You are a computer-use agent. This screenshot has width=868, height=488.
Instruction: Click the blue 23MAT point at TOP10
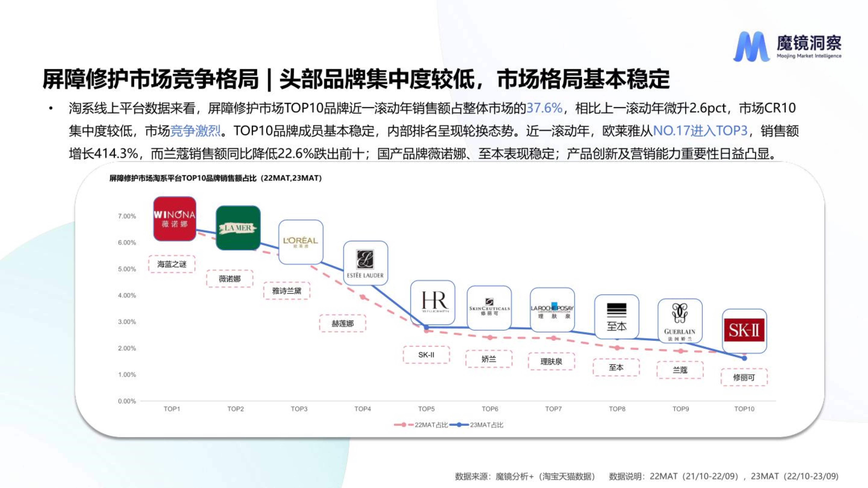[744, 358]
